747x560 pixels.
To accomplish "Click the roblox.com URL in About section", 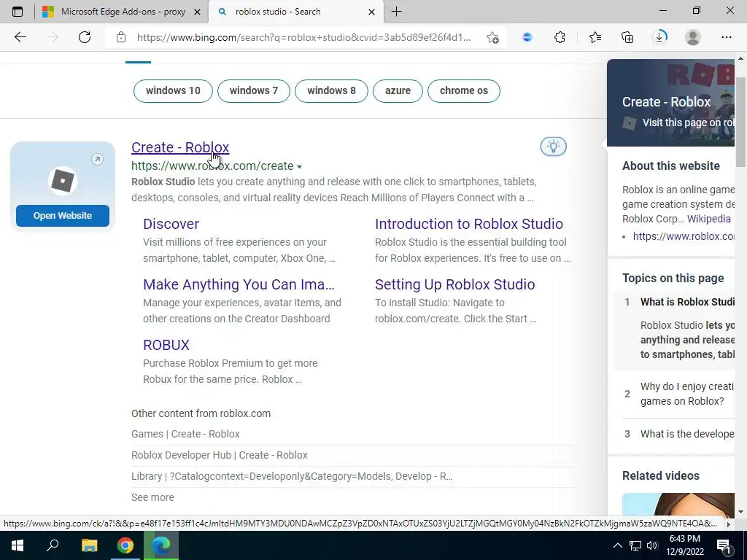I will 684,236.
